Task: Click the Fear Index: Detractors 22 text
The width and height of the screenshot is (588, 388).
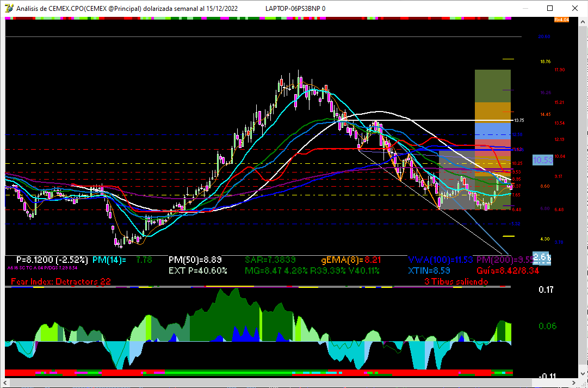Action: tap(61, 281)
